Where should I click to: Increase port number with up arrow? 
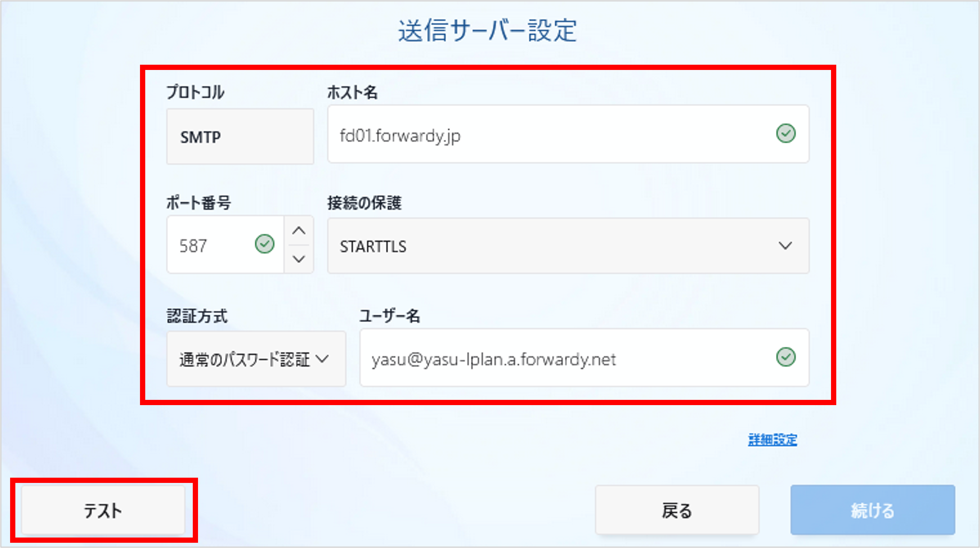(299, 230)
